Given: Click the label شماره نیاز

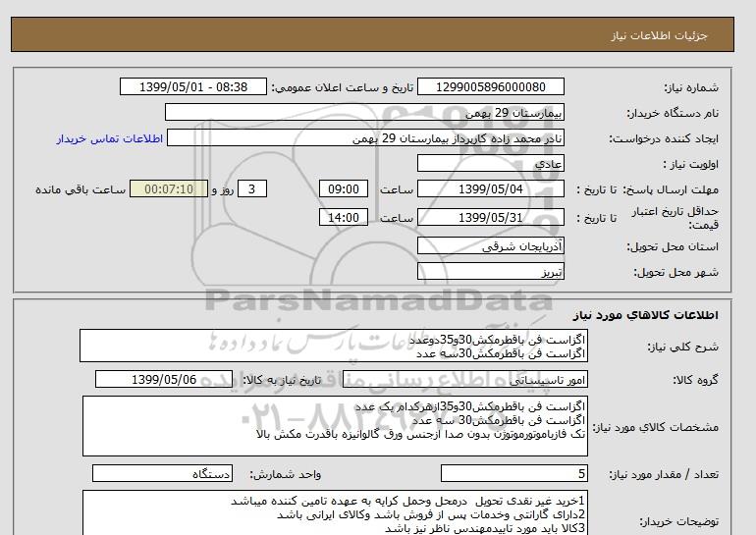Looking at the screenshot, I should point(691,87).
